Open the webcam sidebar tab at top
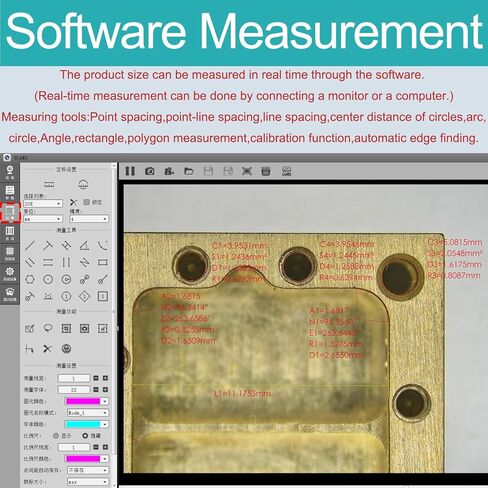 10,172
